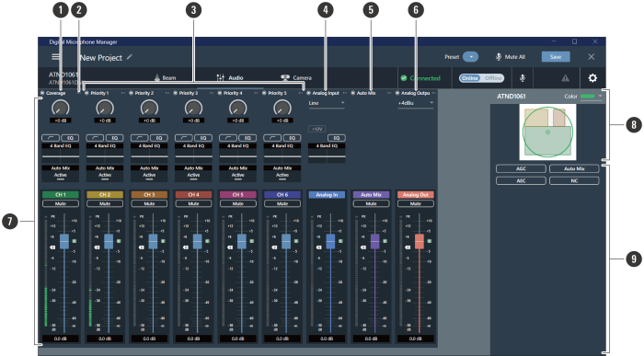Collapse the Priority 2 column arrows
Screen dimensions: 644x356
[167, 93]
